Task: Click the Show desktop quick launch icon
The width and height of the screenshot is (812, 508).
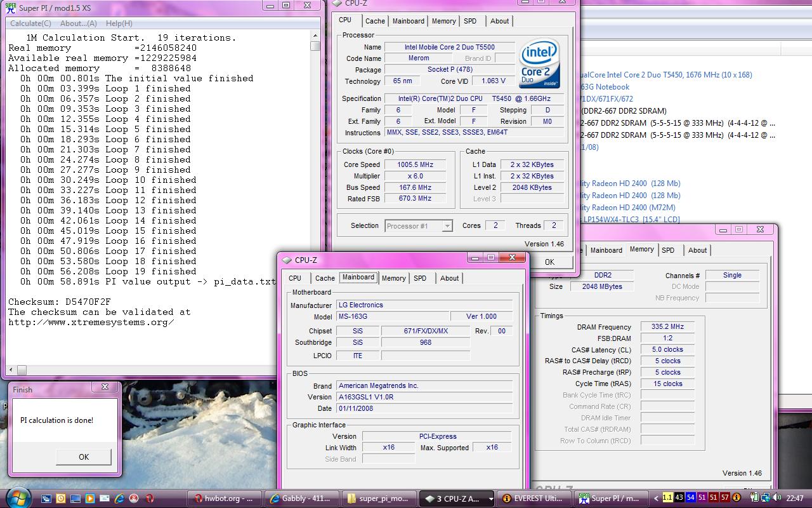Action: tap(75, 498)
